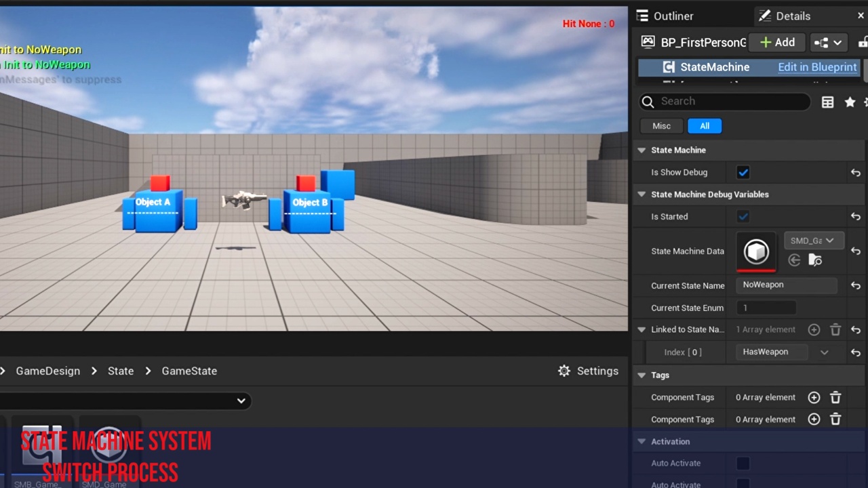Navigate to GameDesign folder breadcrumb
Image resolution: width=868 pixels, height=488 pixels.
point(47,371)
